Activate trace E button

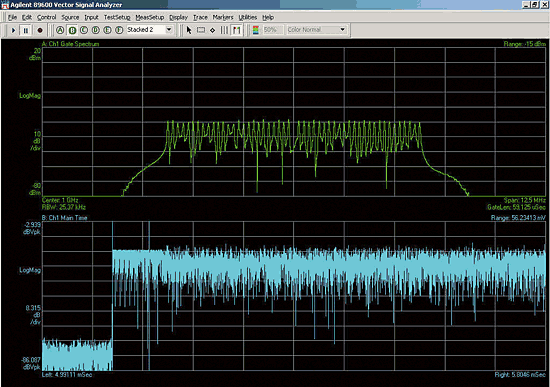(x=108, y=30)
